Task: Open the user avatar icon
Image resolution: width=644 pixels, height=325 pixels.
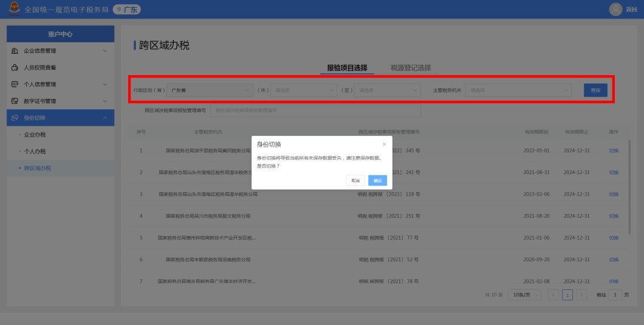Action: 615,10
